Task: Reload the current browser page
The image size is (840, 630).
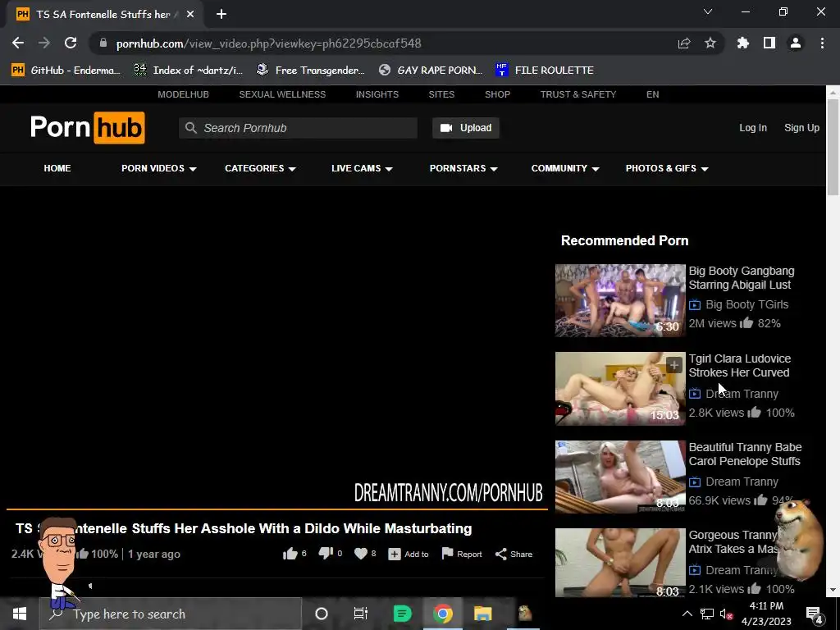Action: pyautogui.click(x=71, y=43)
